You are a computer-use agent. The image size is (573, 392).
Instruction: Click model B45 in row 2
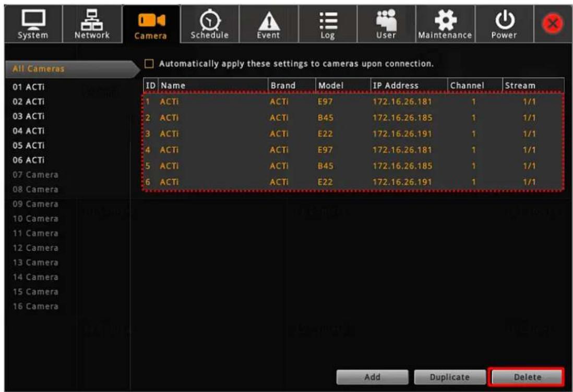(325, 118)
